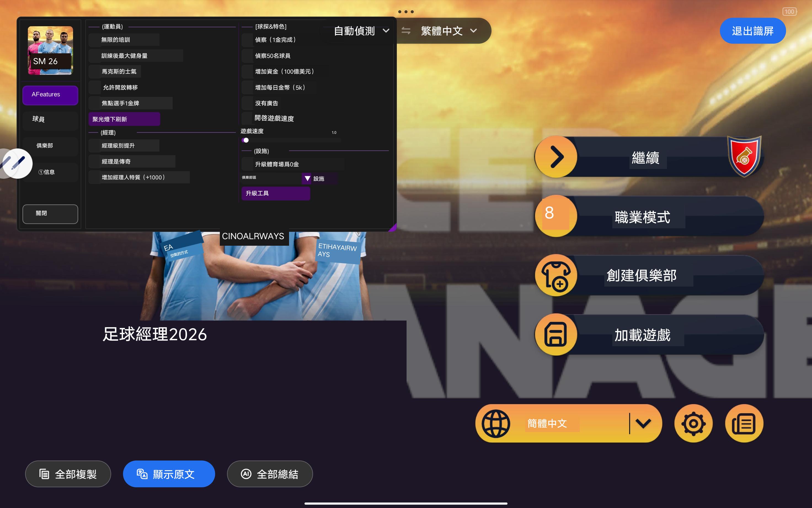Select the 職業模式 menu button
The width and height of the screenshot is (812, 508).
coord(649,216)
